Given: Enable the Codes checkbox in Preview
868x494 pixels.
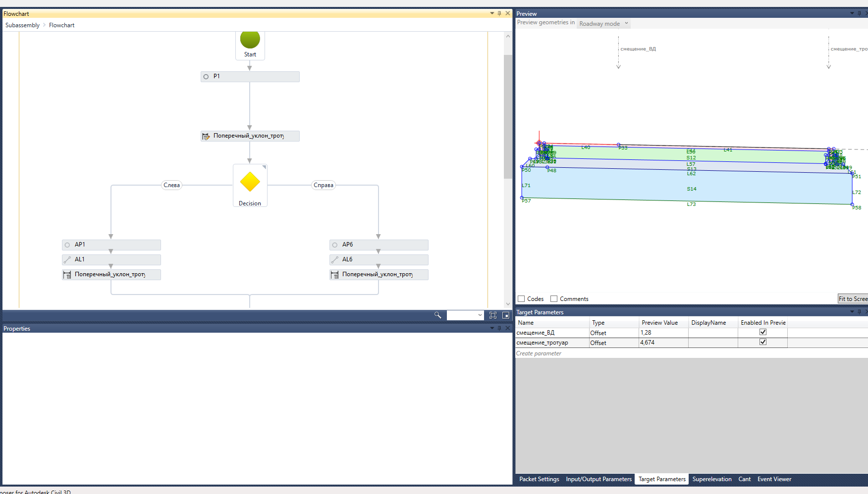Looking at the screenshot, I should tap(521, 298).
